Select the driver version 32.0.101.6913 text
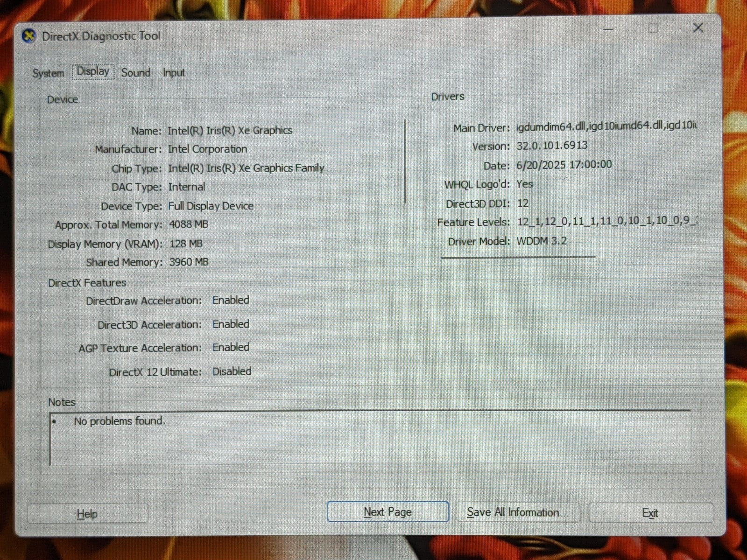 tap(551, 146)
